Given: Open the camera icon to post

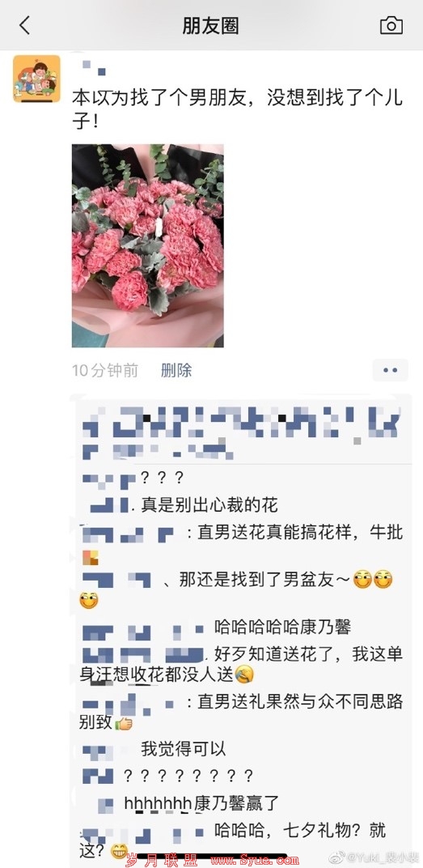Looking at the screenshot, I should (391, 25).
